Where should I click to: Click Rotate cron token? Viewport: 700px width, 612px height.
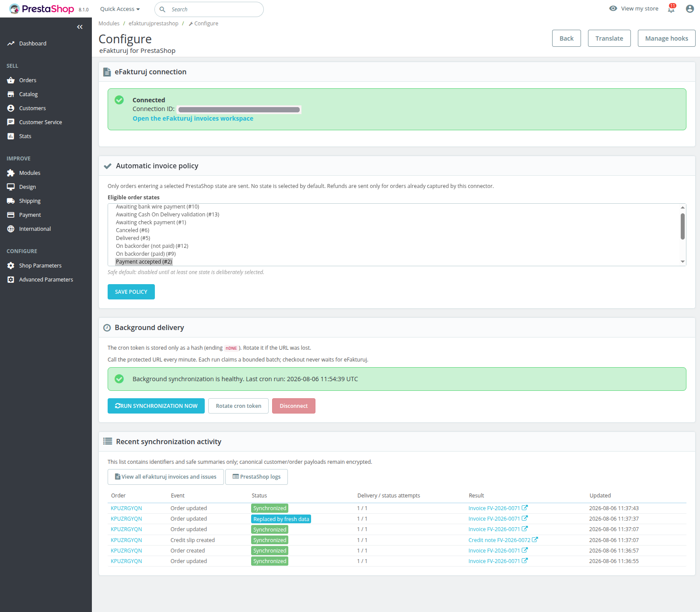tap(238, 406)
